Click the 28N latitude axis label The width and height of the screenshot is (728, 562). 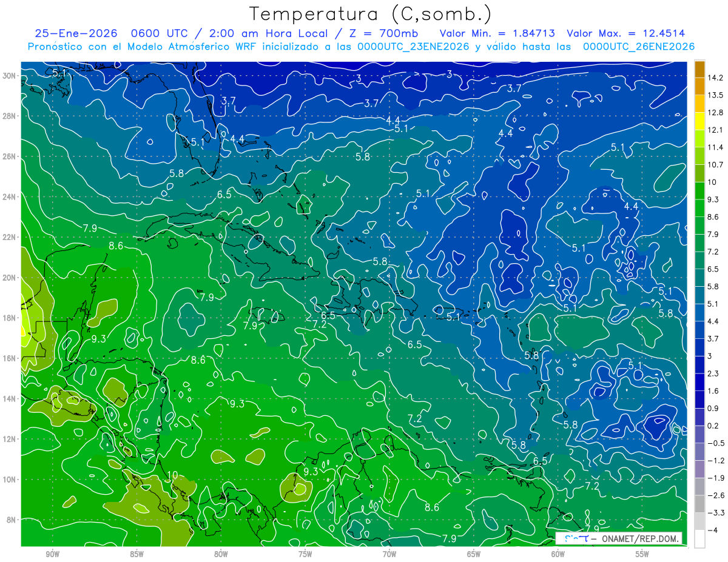(x=10, y=116)
